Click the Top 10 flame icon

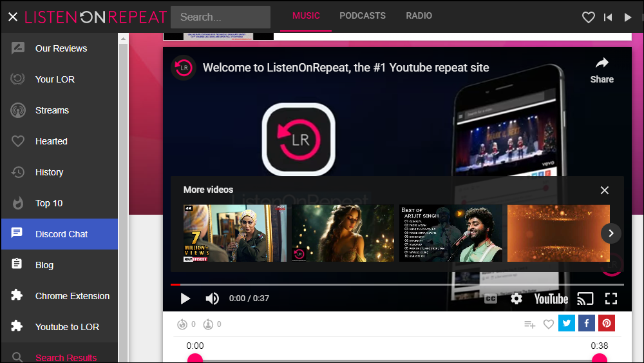[17, 202]
